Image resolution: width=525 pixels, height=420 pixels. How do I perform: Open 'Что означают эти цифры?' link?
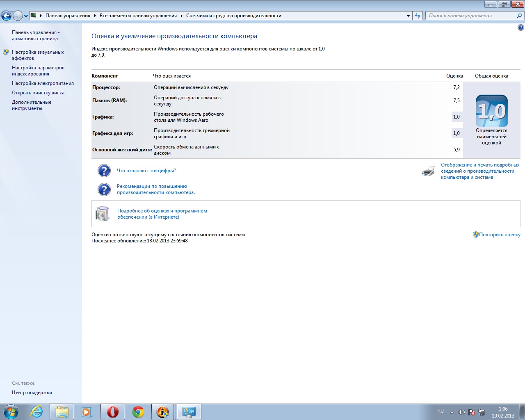coord(146,171)
